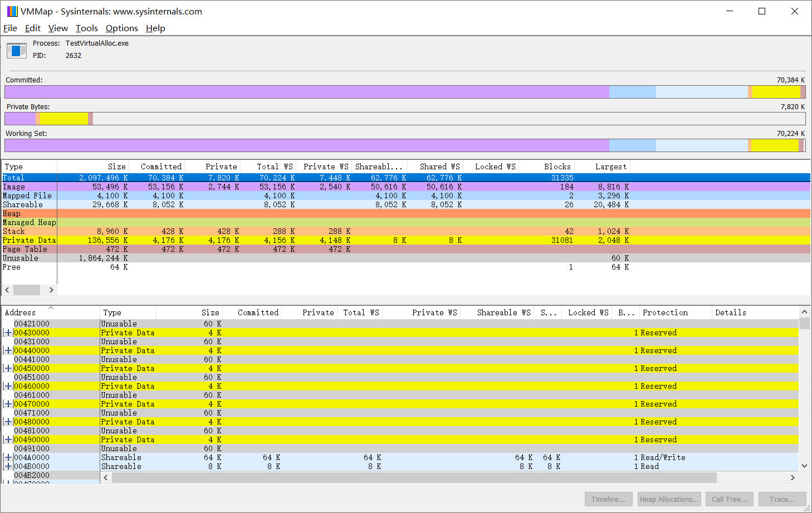This screenshot has width=812, height=513.
Task: Select the Total row in the summary table
Action: [x=29, y=177]
